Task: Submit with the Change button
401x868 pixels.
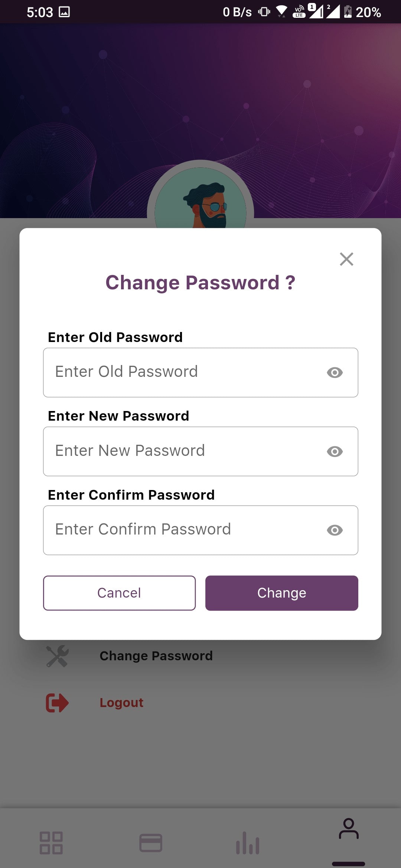Action: [x=281, y=593]
